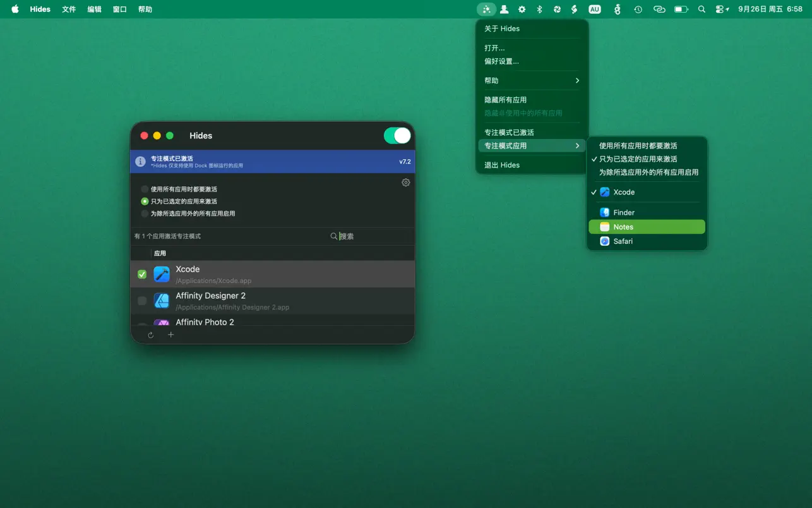Choose 退出 Hides
812x508 pixels.
[532, 165]
